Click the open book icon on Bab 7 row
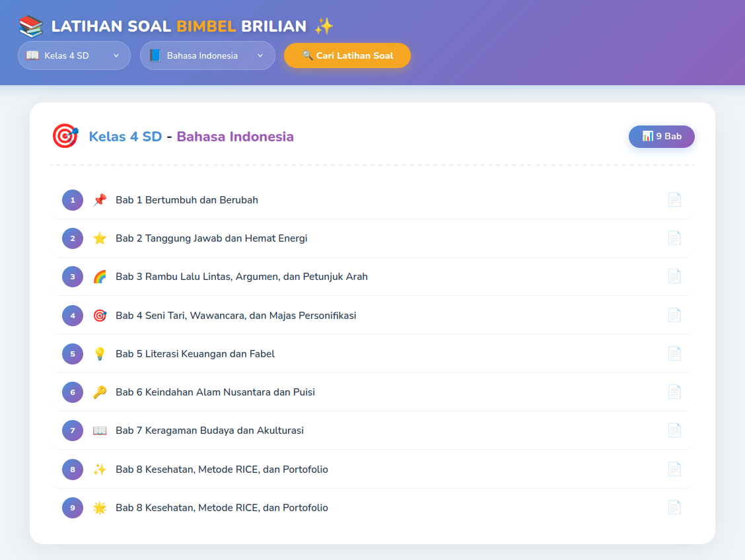Image resolution: width=745 pixels, height=560 pixels. [100, 431]
